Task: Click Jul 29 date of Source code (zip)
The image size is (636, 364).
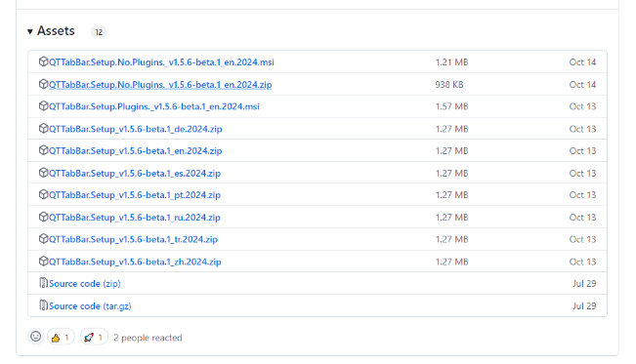Action: (584, 283)
